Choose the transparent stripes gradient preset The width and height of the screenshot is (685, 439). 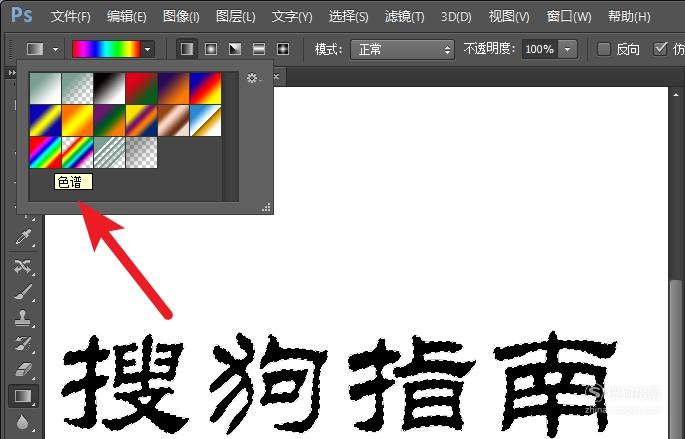click(x=109, y=152)
